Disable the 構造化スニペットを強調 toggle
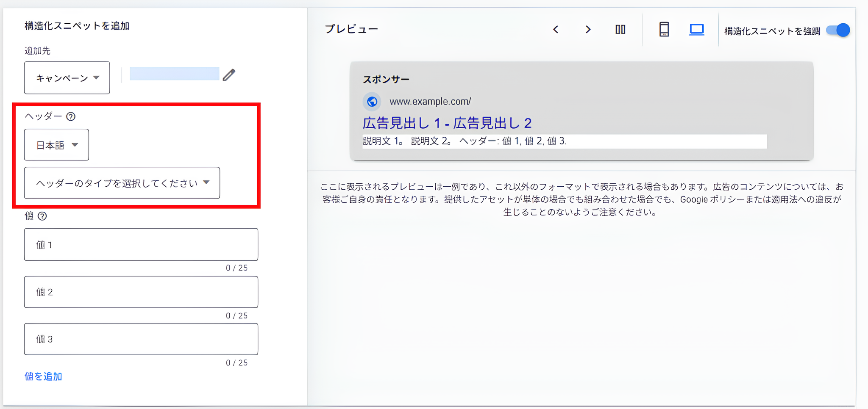The image size is (868, 409). click(x=839, y=30)
